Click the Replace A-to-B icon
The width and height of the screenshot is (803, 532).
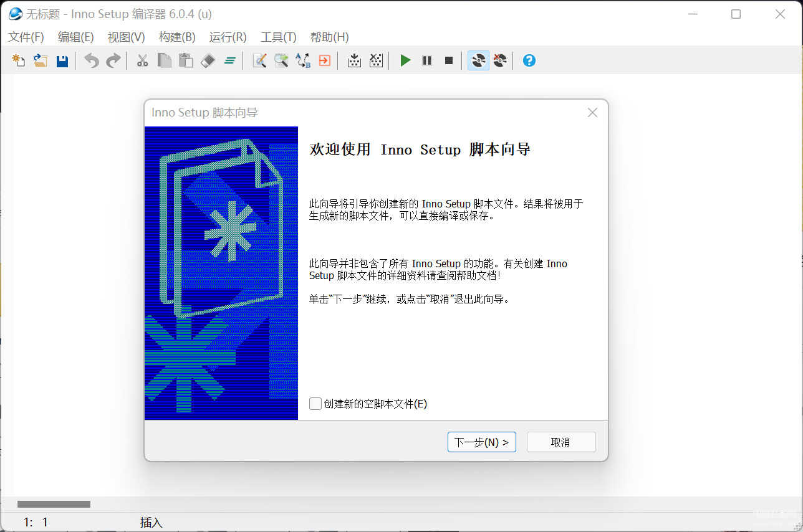(303, 60)
